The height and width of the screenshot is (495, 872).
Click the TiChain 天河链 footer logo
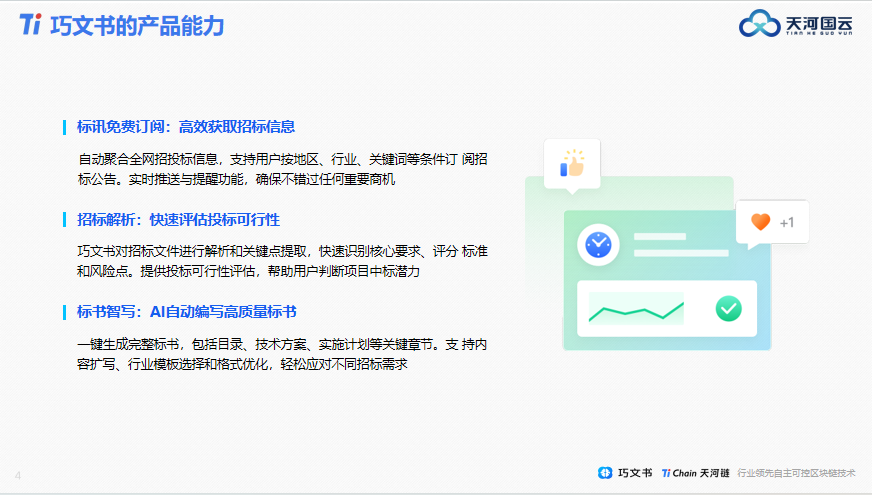(x=695, y=473)
